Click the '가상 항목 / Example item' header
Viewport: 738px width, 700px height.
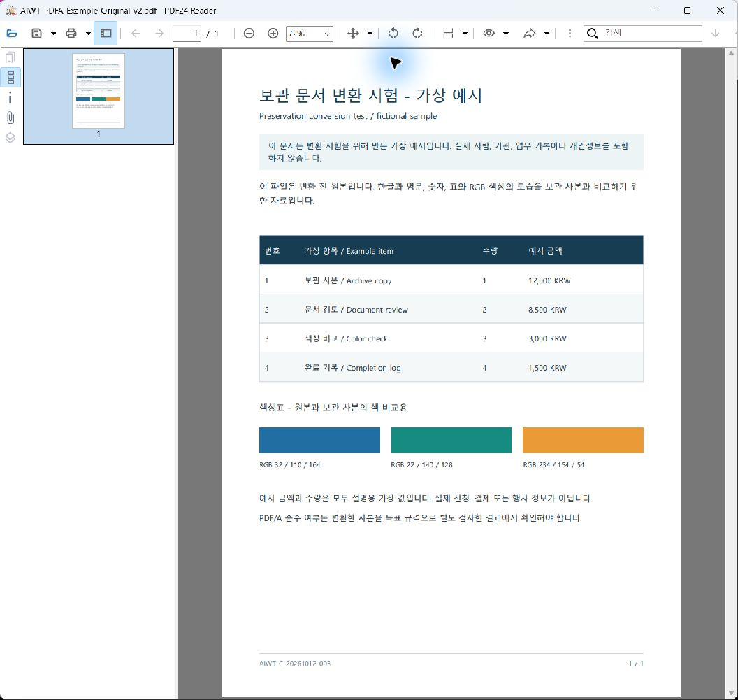[349, 250]
